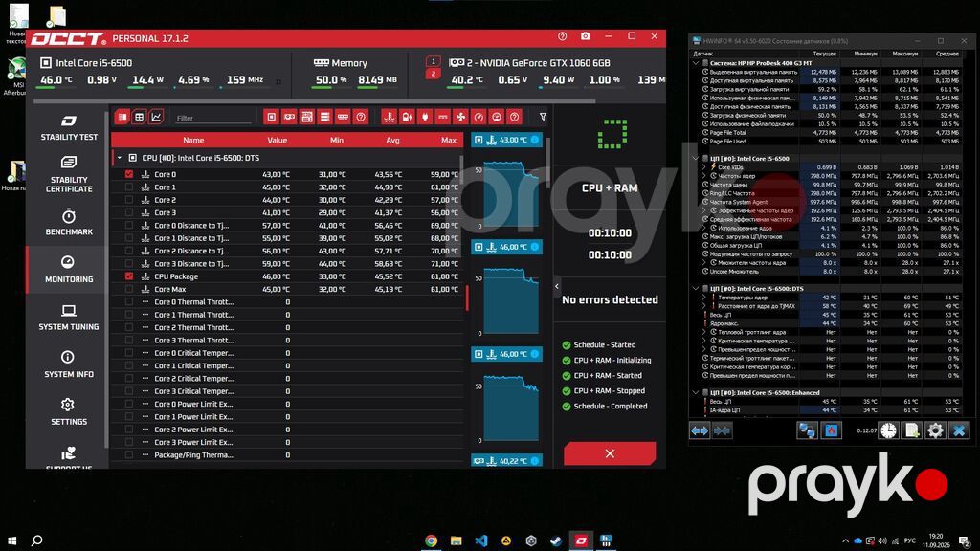Open the Monitoring section
The image size is (980, 551).
69,269
